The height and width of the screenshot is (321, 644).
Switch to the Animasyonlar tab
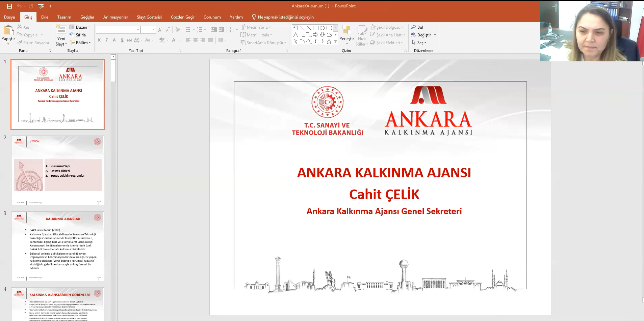pos(115,17)
